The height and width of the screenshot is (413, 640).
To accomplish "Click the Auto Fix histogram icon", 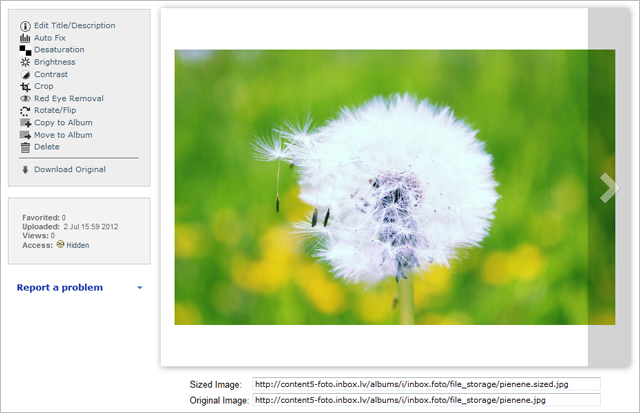I will (25, 38).
